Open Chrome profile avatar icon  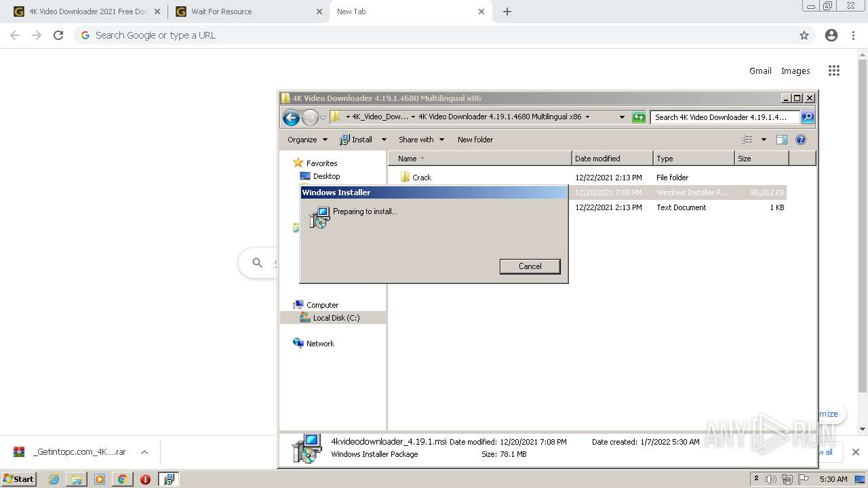click(x=831, y=35)
